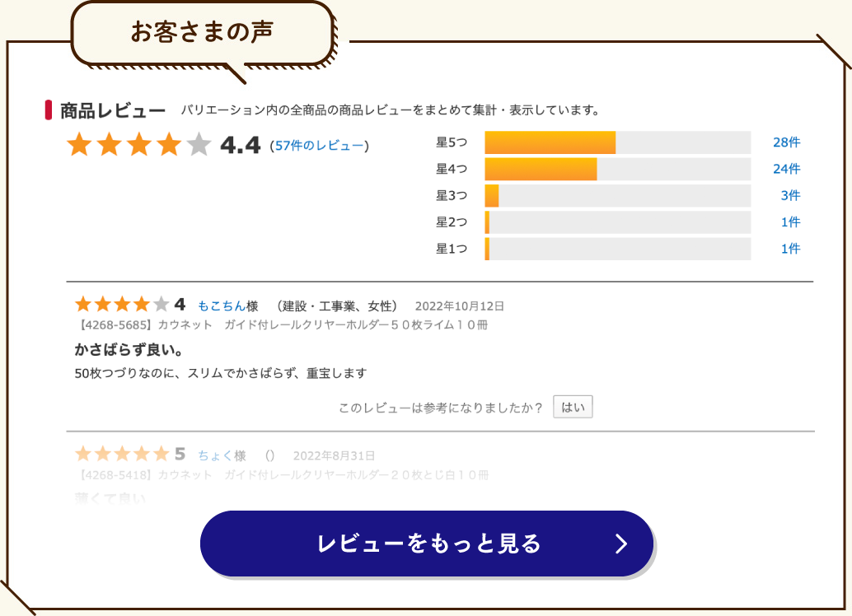Screen dimensions: 852x616
Task: Open reviewer ちょく profile link
Action: click(x=215, y=455)
